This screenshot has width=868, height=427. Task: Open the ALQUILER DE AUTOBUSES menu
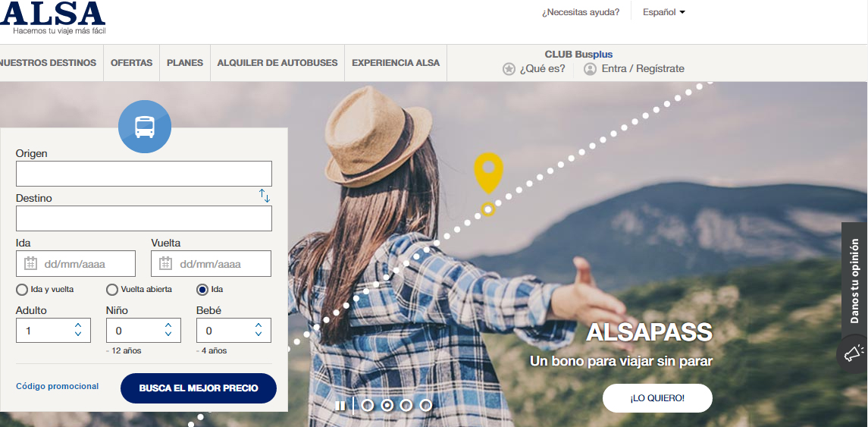pyautogui.click(x=277, y=63)
